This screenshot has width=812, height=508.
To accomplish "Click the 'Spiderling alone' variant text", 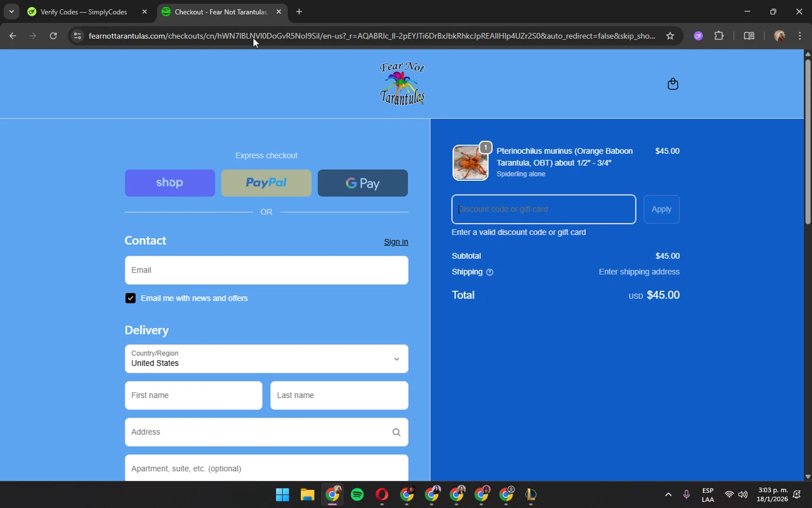I will (x=521, y=174).
